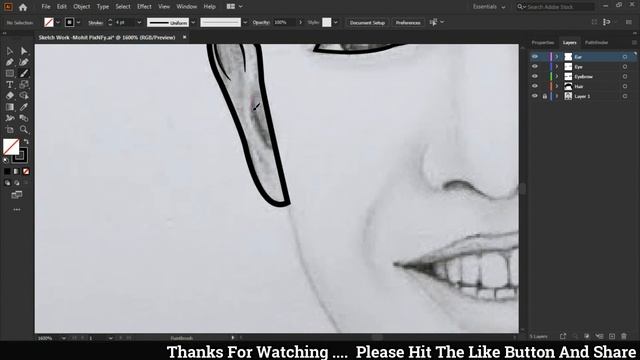This screenshot has height=360, width=640.
Task: Select the Gradient tool
Action: [9, 107]
